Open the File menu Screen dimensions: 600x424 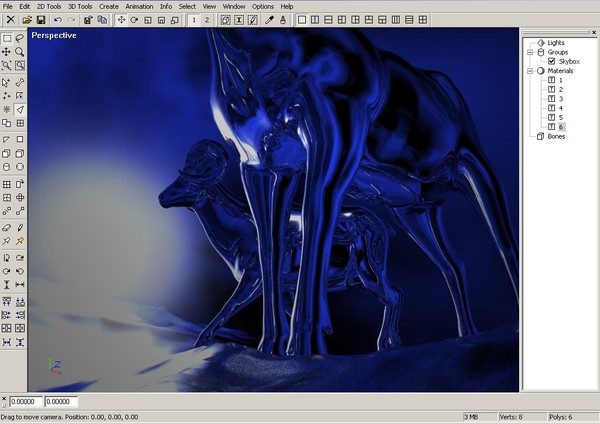(x=8, y=7)
